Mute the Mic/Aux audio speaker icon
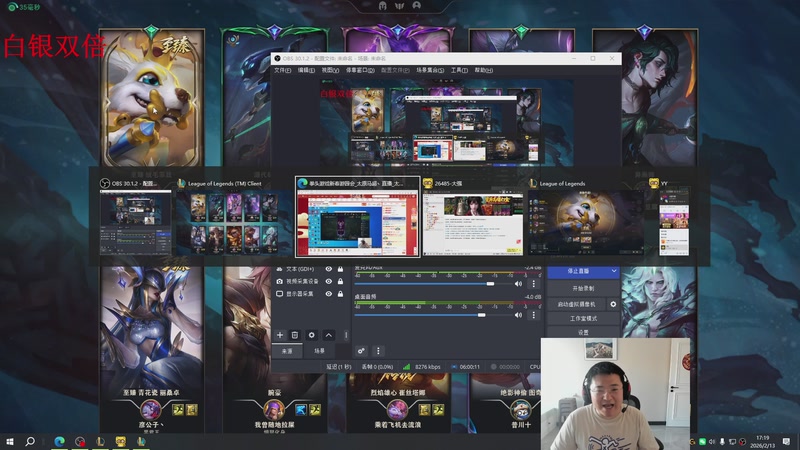Viewport: 800px width, 450px height. 518,284
